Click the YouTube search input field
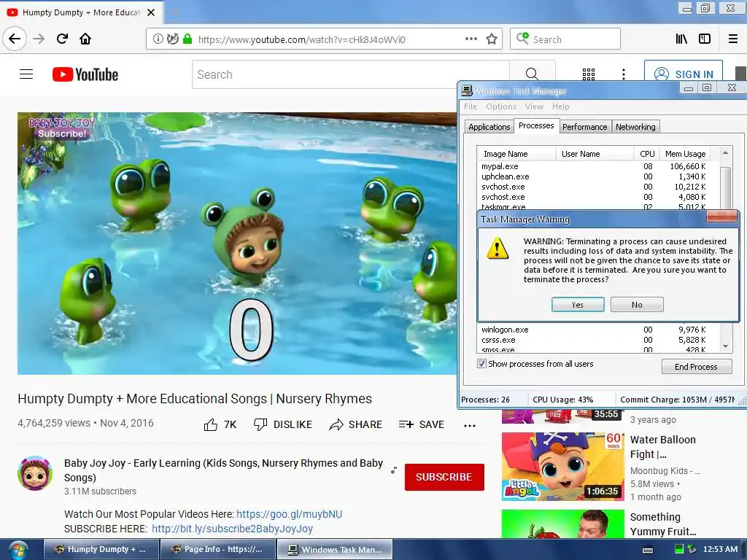Screen dimensions: 747x560 351,74
